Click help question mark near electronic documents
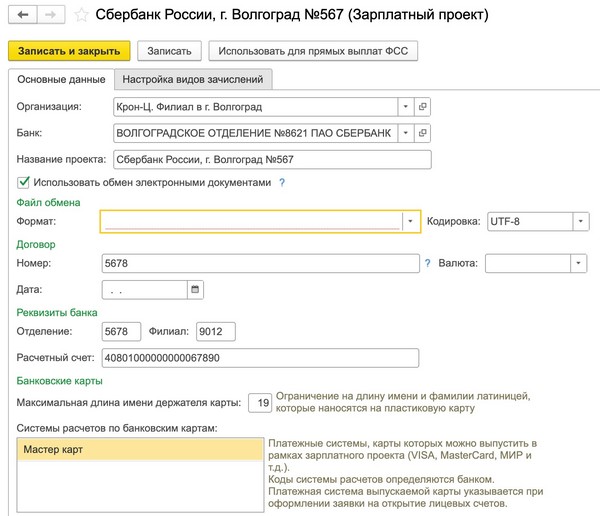This screenshot has height=516, width=600. point(282,183)
